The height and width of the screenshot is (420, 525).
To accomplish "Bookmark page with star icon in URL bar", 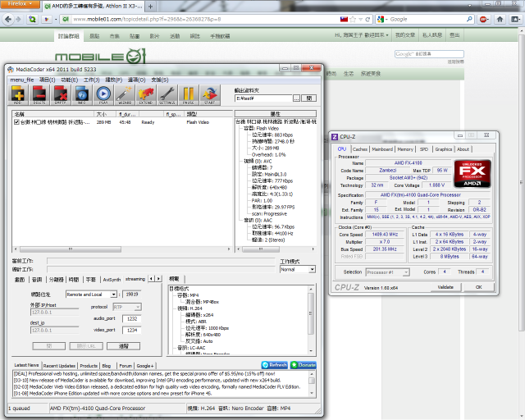I will (x=353, y=20).
